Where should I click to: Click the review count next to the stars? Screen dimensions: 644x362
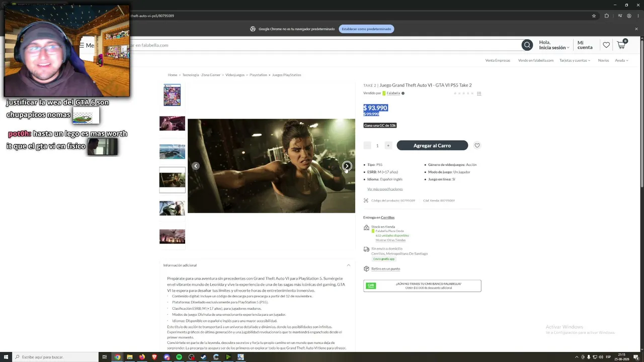click(479, 93)
